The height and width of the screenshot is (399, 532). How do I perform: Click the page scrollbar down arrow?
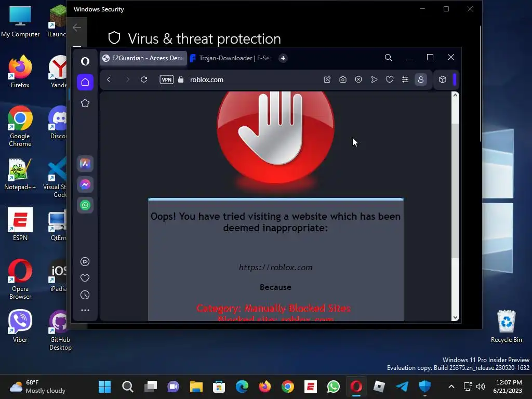455,317
